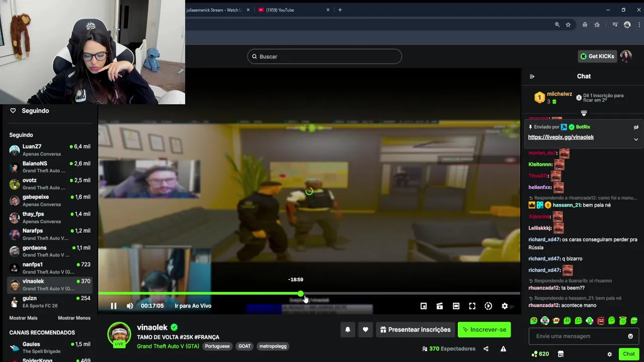Toggle follow heart for vinaolek

click(x=365, y=330)
